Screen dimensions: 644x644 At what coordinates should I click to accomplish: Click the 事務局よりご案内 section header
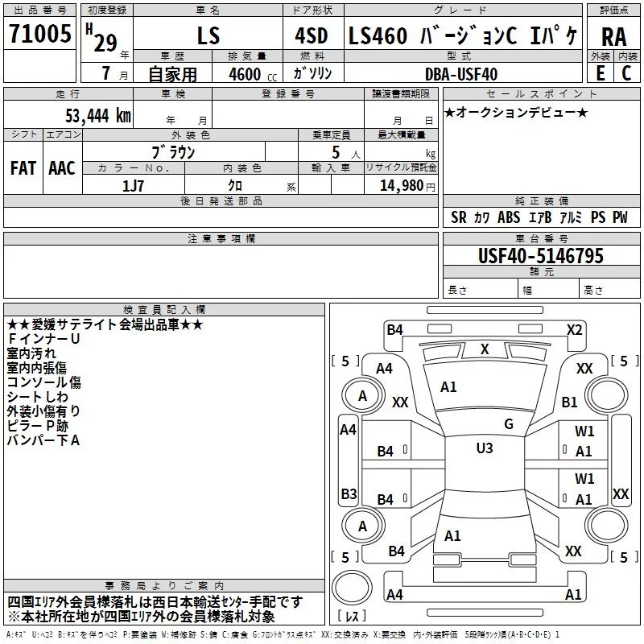coord(164,586)
